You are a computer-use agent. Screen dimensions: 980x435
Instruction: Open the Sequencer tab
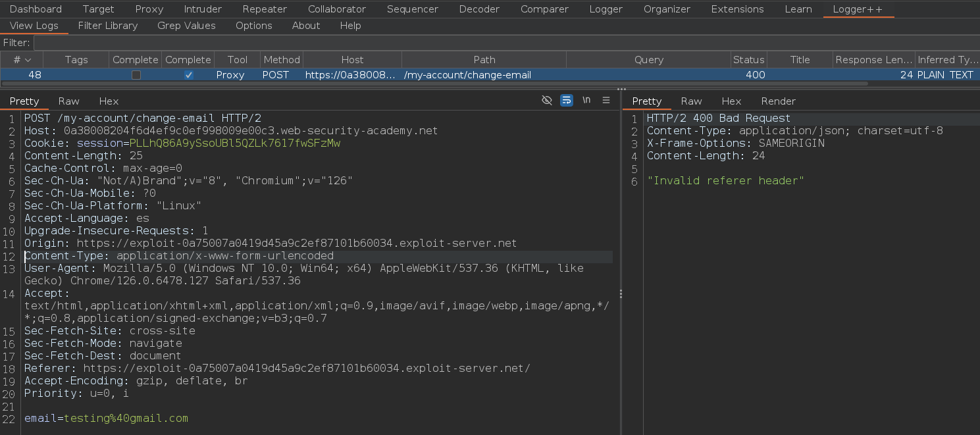pyautogui.click(x=413, y=9)
